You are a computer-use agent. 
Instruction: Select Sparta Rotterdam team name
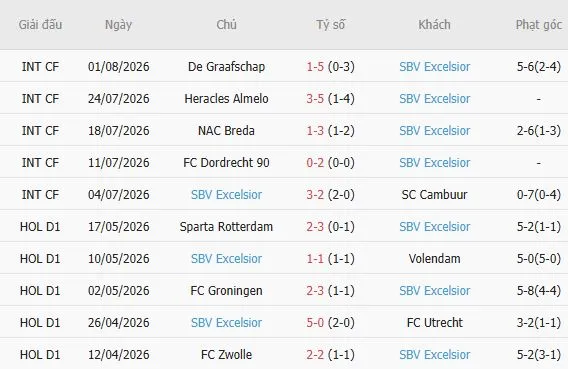(226, 227)
